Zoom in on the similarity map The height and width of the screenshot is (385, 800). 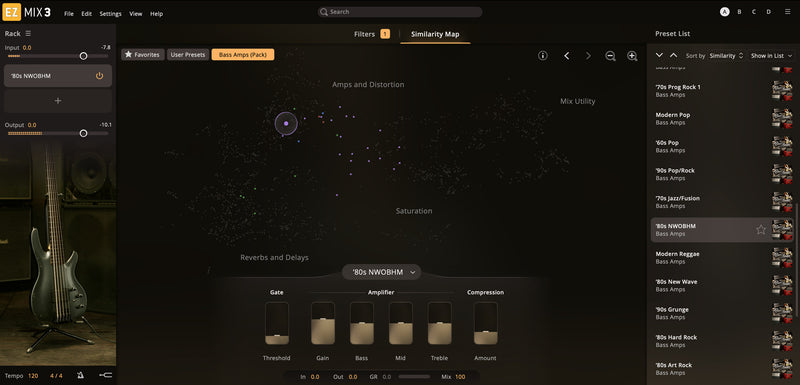632,56
